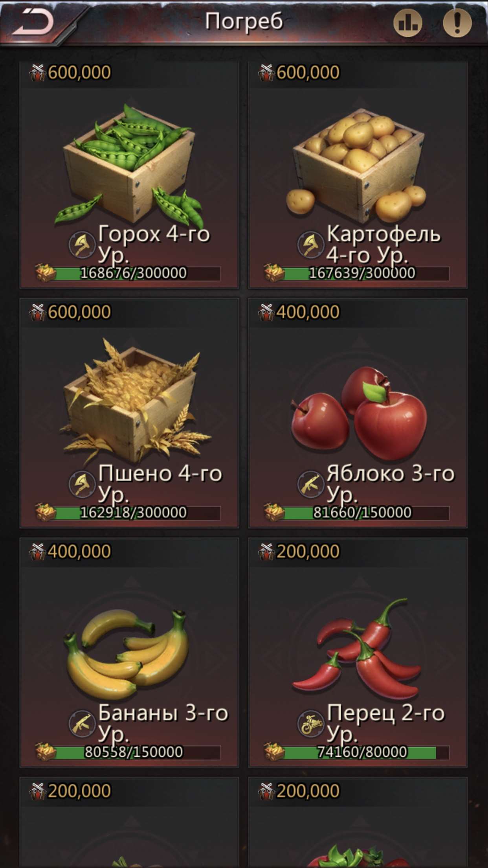This screenshot has height=868, width=488.
Task: Open the exclamation info icon
Action: coord(457,22)
